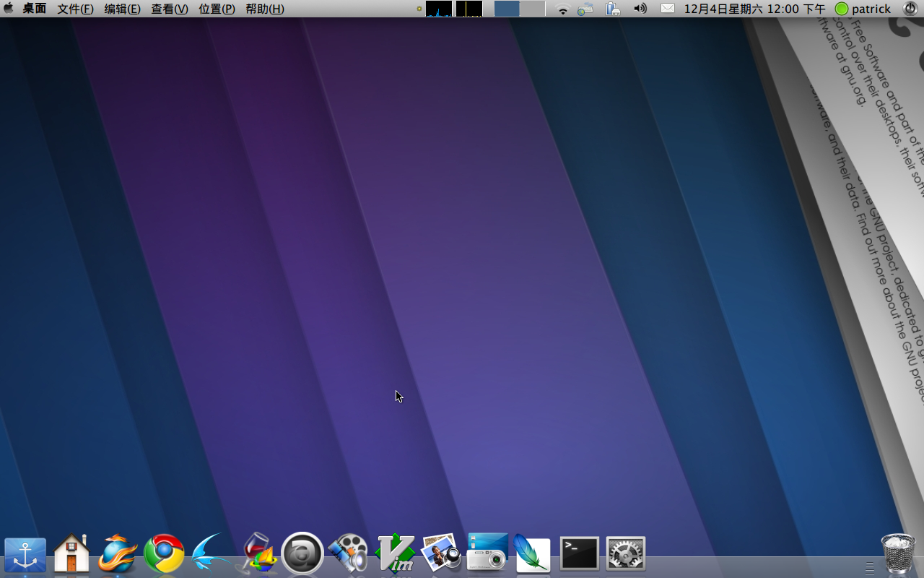Image resolution: width=924 pixels, height=578 pixels.
Task: Launch the camera screenshot application icon
Action: click(x=487, y=553)
